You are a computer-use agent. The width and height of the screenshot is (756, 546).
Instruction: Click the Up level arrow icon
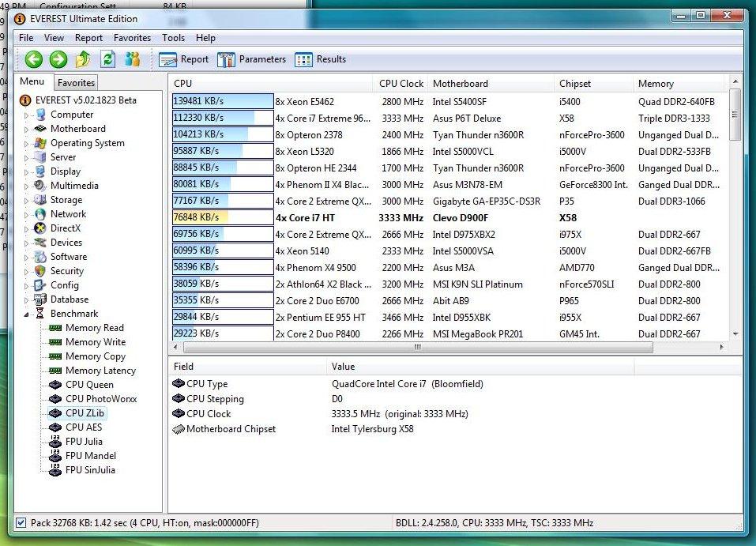(83, 59)
